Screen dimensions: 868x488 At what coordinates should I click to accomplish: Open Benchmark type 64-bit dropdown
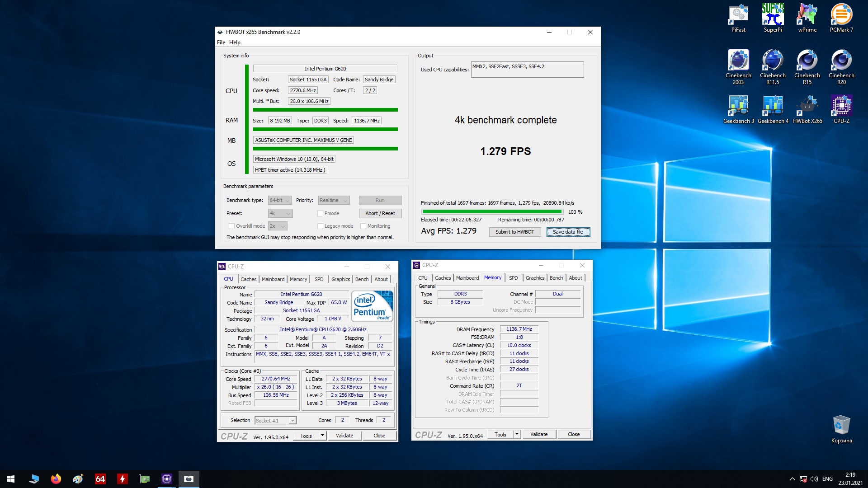point(279,200)
